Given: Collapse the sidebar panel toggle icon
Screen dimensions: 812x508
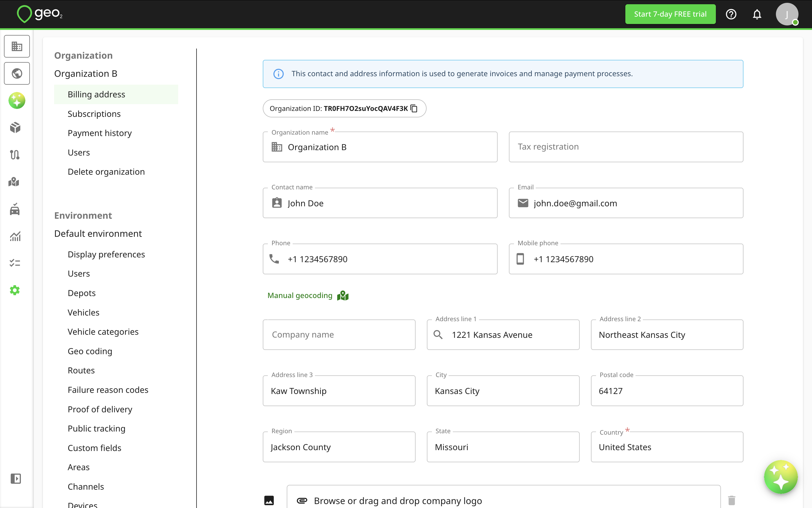Looking at the screenshot, I should click(x=16, y=478).
